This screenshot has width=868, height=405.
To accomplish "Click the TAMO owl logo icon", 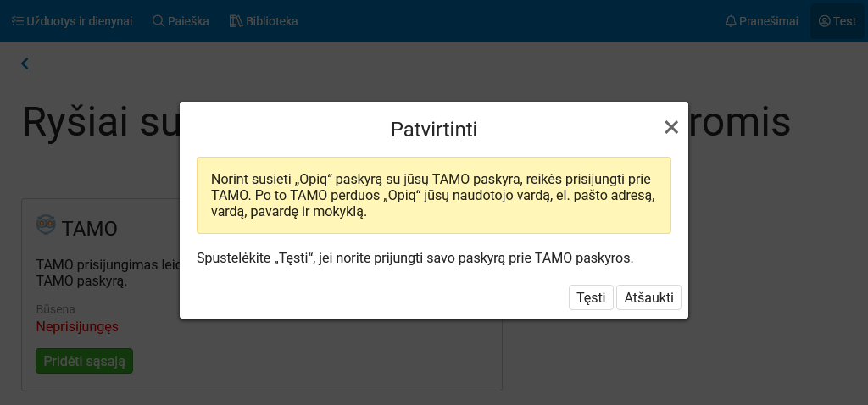I will pos(46,225).
